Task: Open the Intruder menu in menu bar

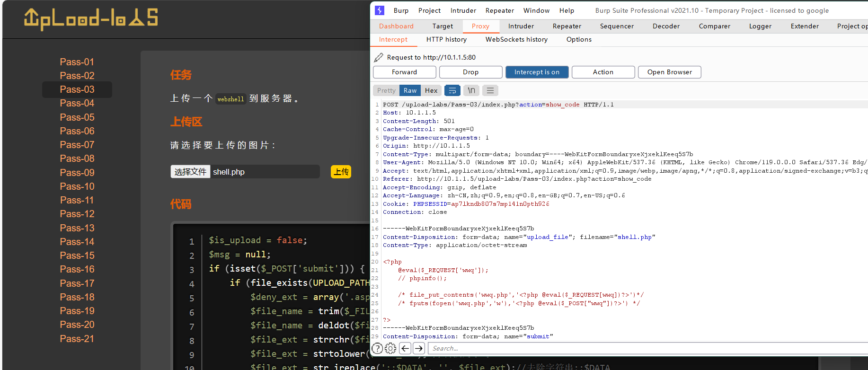Action: (x=463, y=10)
